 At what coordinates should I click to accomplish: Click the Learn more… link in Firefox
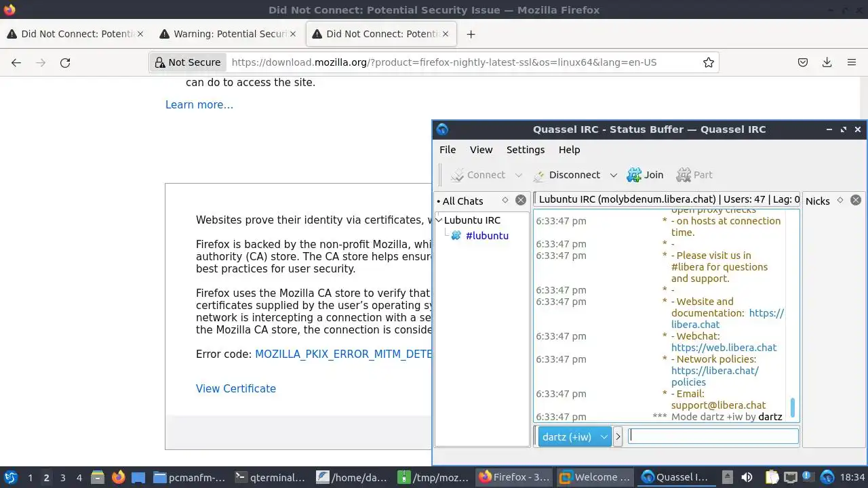[x=199, y=104]
